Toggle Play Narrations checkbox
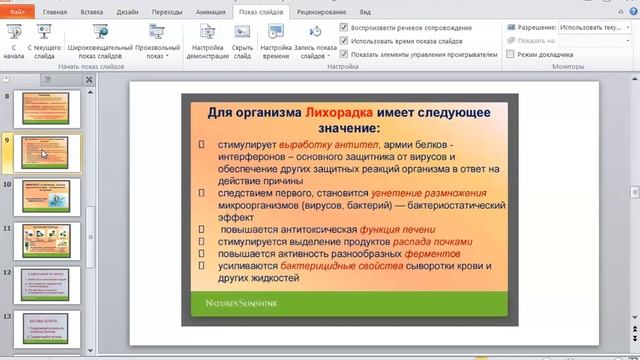Screen dimensions: 640x360 [344, 27]
